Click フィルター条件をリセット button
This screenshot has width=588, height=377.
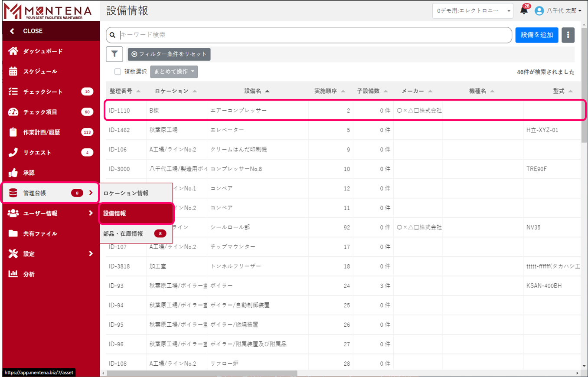point(169,54)
